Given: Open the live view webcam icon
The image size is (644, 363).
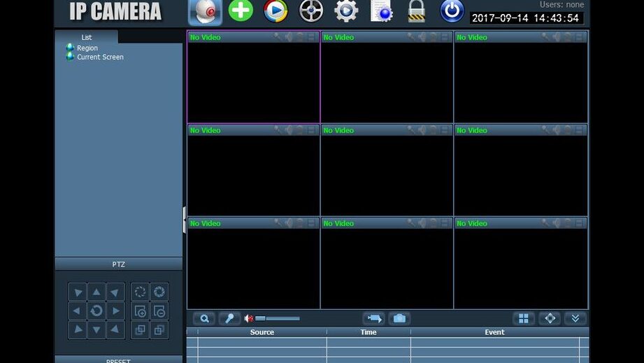Looking at the screenshot, I should [205, 12].
